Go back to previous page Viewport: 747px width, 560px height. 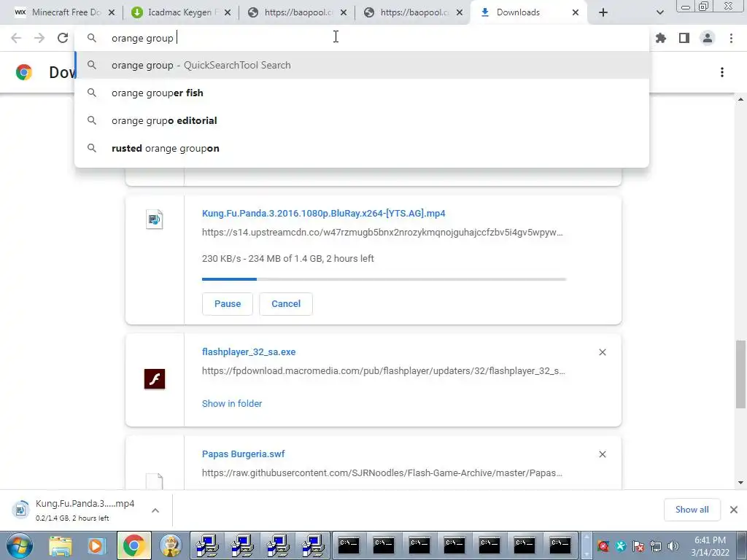click(16, 38)
